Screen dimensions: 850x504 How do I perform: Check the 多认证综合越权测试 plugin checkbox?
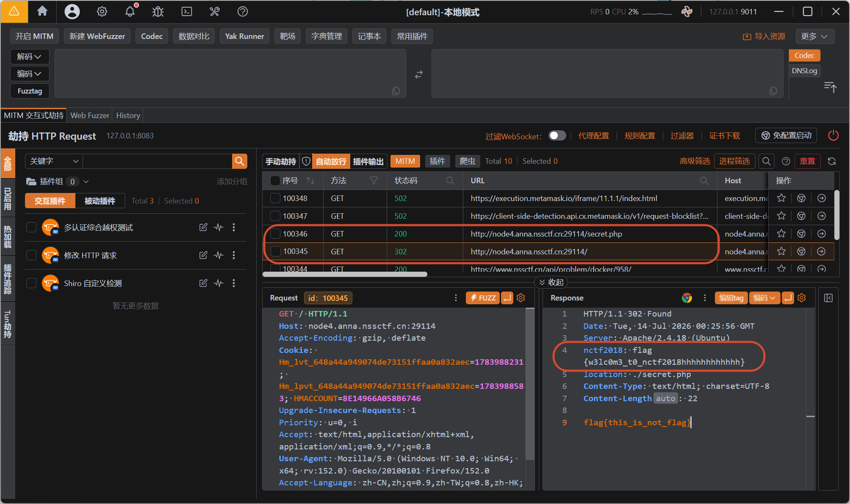[31, 227]
